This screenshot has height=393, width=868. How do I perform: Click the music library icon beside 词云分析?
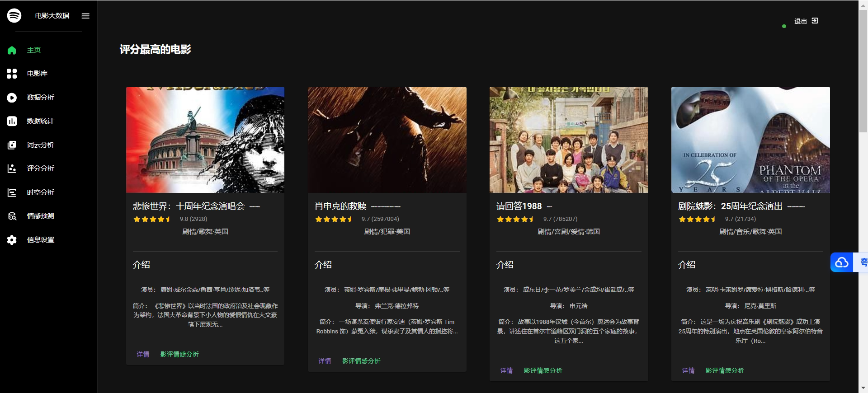click(x=12, y=145)
